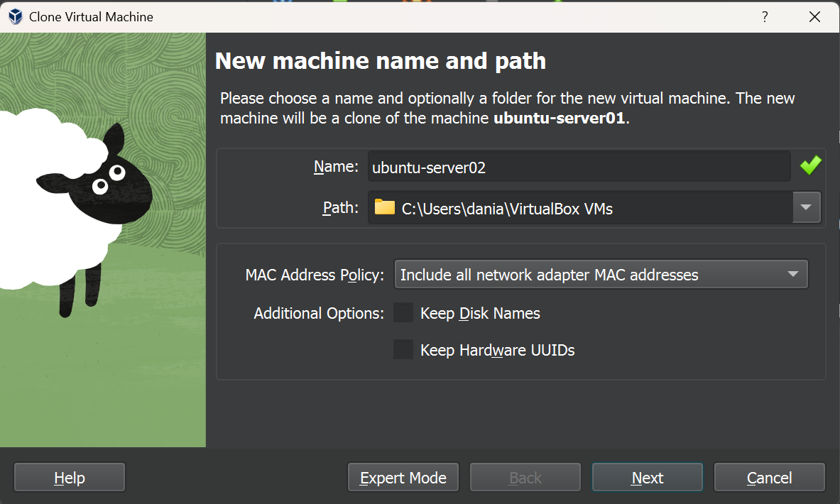This screenshot has width=840, height=504.
Task: Click the MAC Address Policy label
Action: (314, 275)
